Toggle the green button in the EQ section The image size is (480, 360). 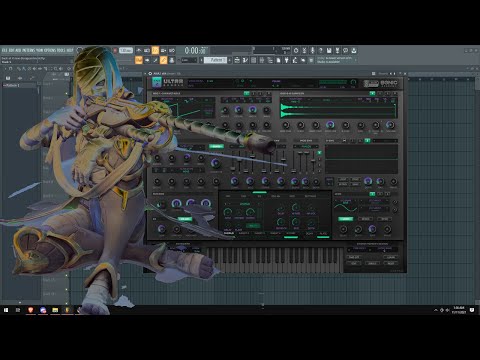pos(185,219)
